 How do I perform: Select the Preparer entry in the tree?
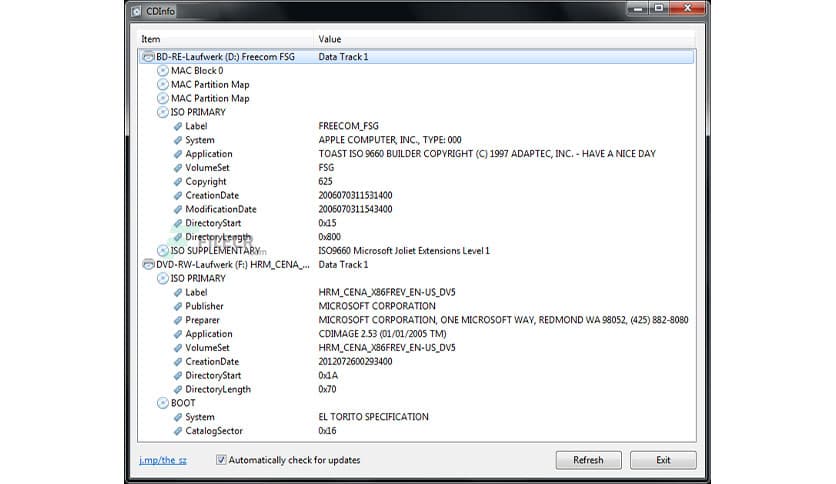tap(204, 320)
